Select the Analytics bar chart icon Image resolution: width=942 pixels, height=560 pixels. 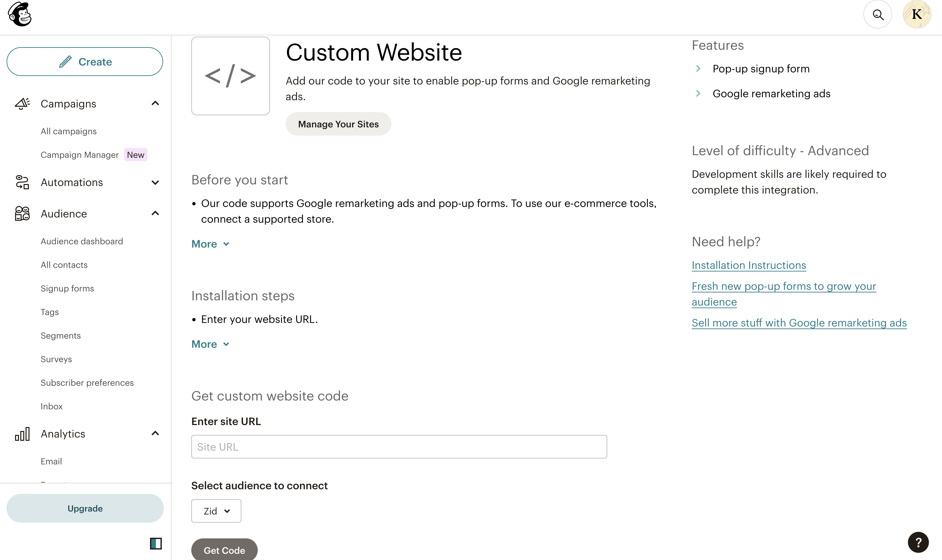pyautogui.click(x=22, y=434)
